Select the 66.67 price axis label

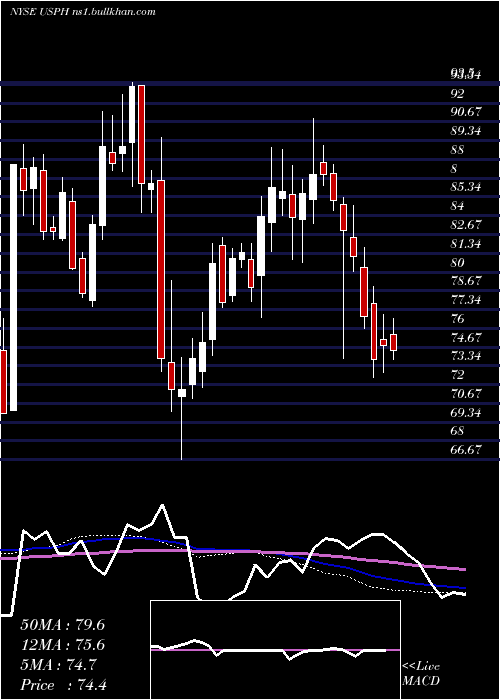[465, 450]
